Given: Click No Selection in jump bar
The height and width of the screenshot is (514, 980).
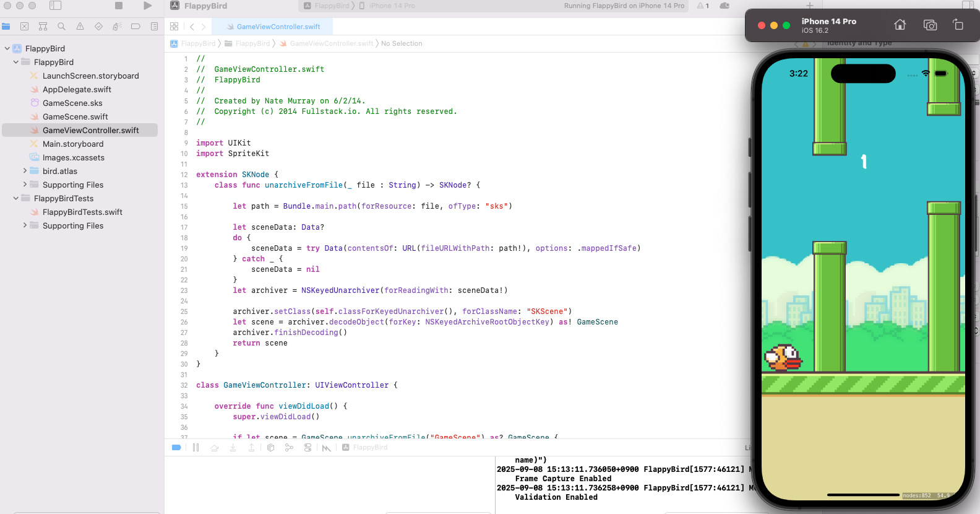Looking at the screenshot, I should (402, 43).
